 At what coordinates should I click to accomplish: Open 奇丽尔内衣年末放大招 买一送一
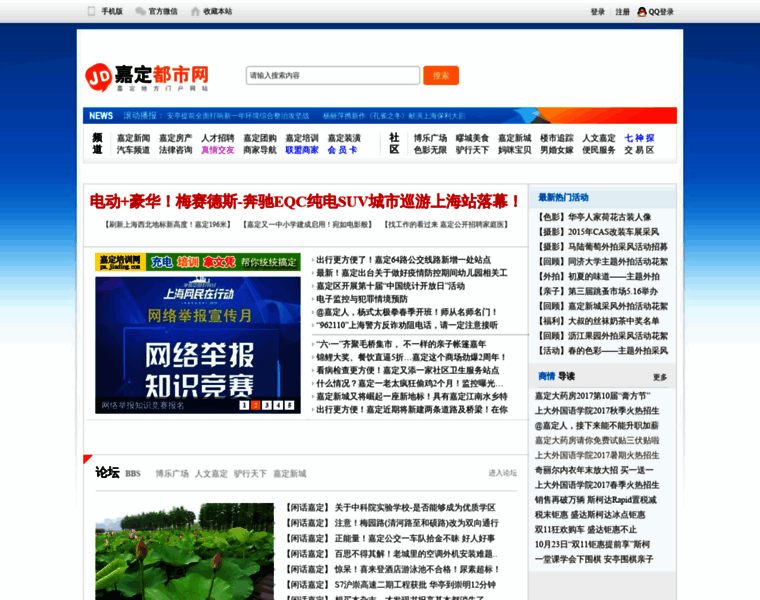(x=594, y=470)
